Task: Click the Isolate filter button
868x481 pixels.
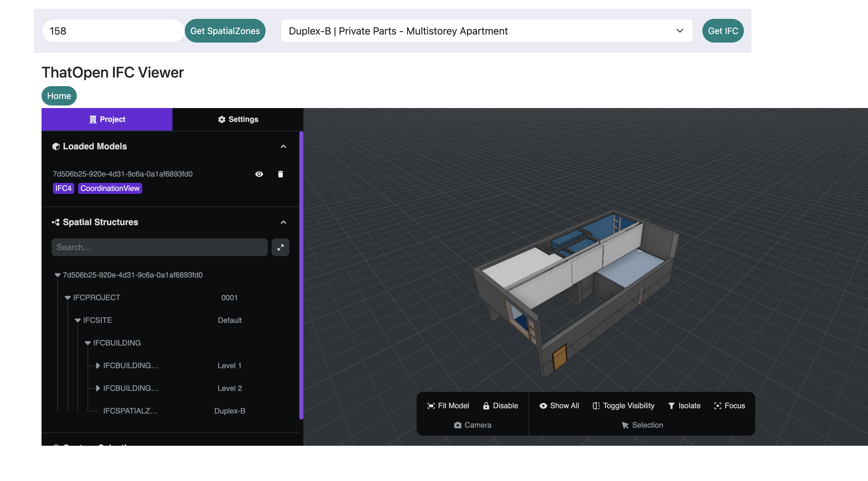Action: coord(684,406)
